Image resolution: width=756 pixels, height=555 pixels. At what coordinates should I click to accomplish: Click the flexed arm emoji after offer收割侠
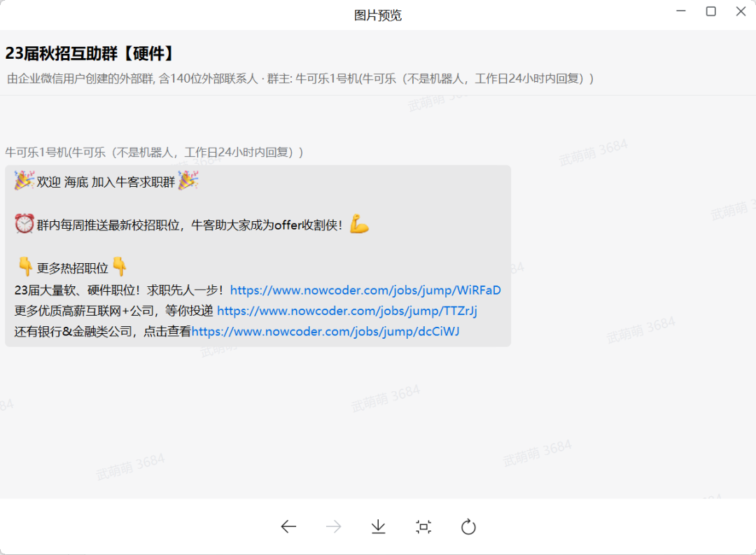click(359, 224)
